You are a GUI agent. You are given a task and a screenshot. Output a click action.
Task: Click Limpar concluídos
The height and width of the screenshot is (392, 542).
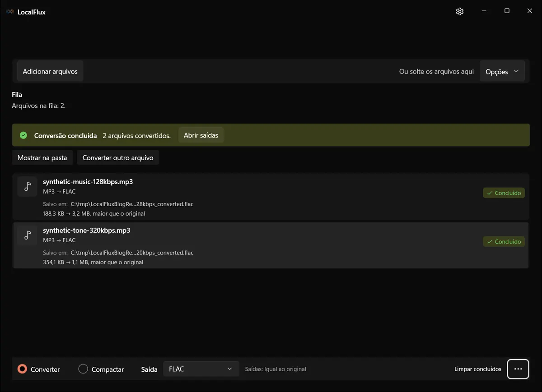click(478, 369)
